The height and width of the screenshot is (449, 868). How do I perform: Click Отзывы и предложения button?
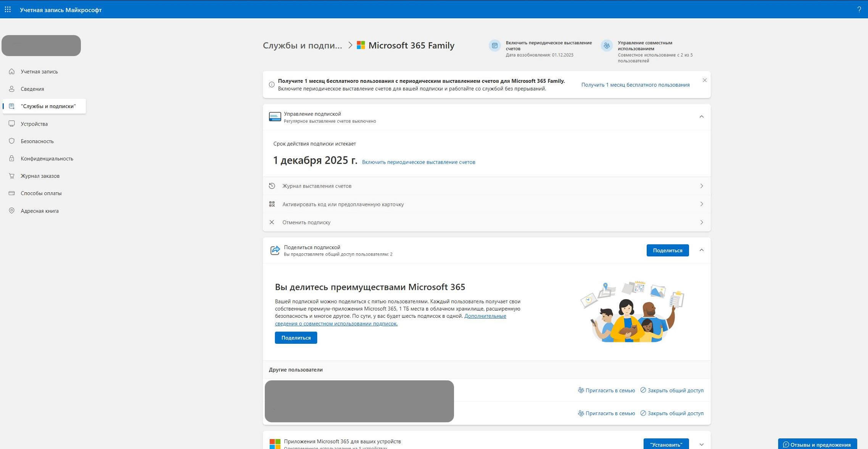(817, 444)
